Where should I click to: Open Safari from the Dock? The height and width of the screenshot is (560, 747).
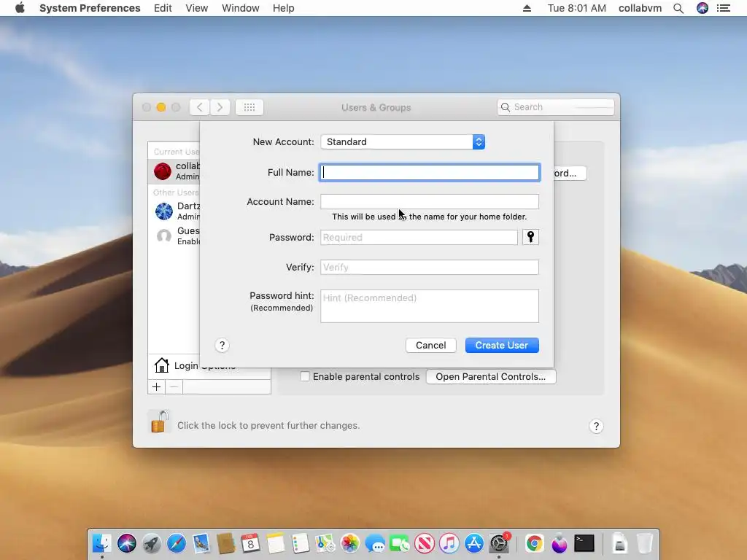(x=177, y=543)
